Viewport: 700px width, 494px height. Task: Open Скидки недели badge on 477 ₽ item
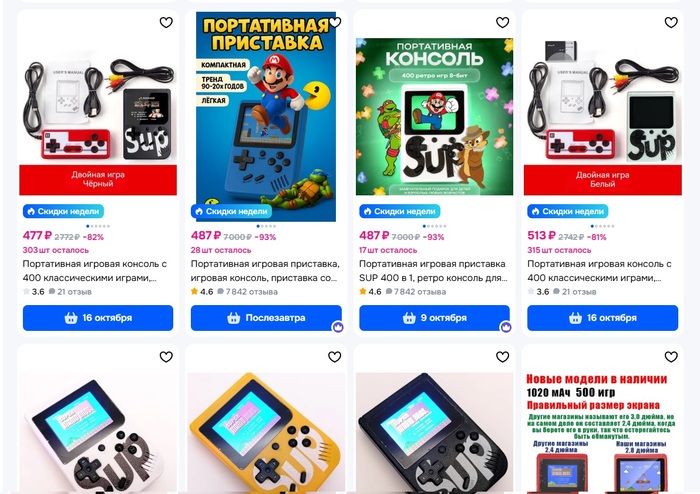(x=63, y=211)
